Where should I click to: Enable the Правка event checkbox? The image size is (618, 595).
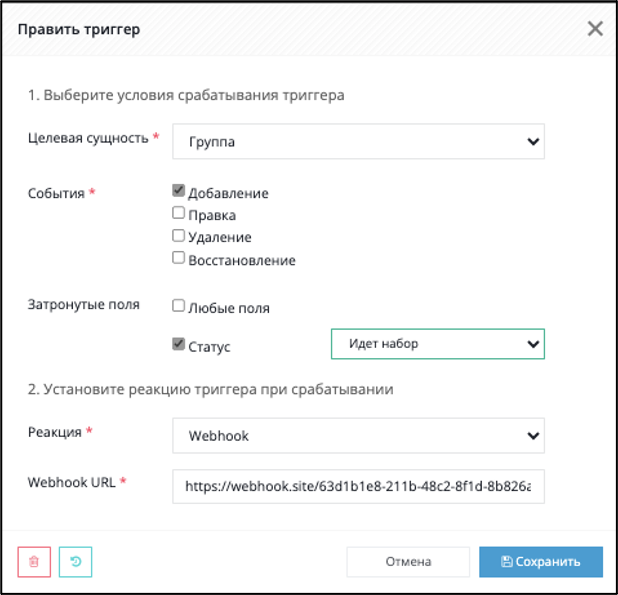178,213
